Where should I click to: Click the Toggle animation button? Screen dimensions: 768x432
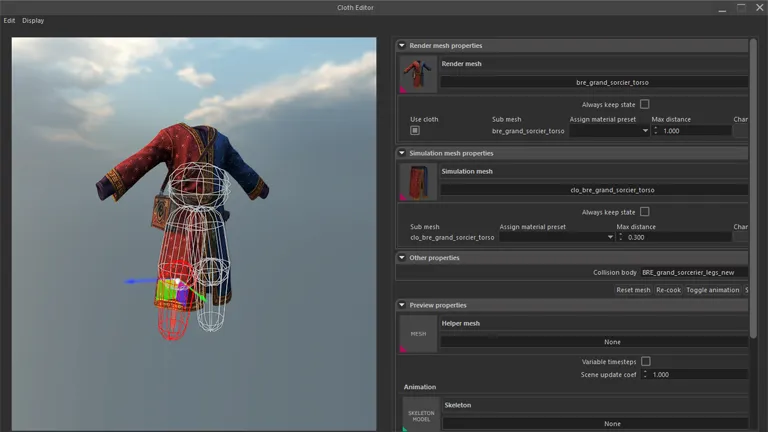[x=713, y=290]
